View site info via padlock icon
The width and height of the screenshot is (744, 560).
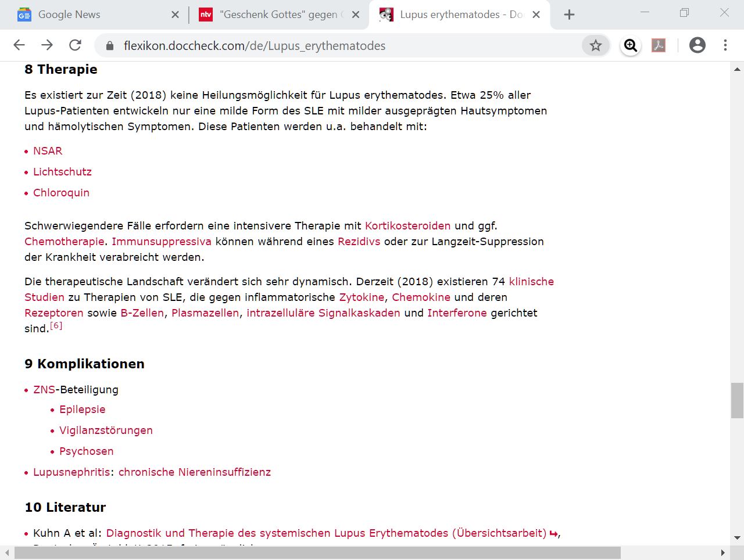[110, 46]
